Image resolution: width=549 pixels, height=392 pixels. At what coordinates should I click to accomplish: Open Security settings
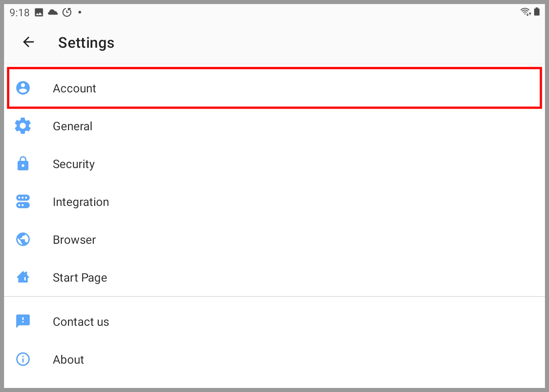(274, 164)
